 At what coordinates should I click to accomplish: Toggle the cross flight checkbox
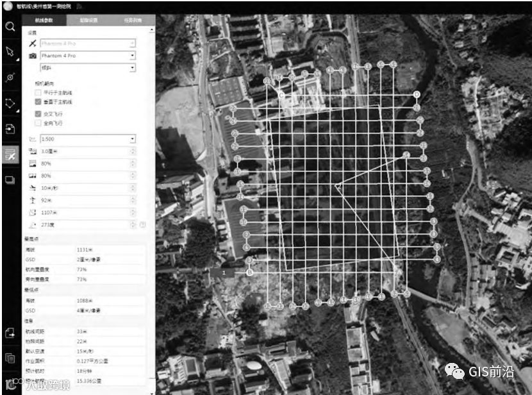click(38, 113)
